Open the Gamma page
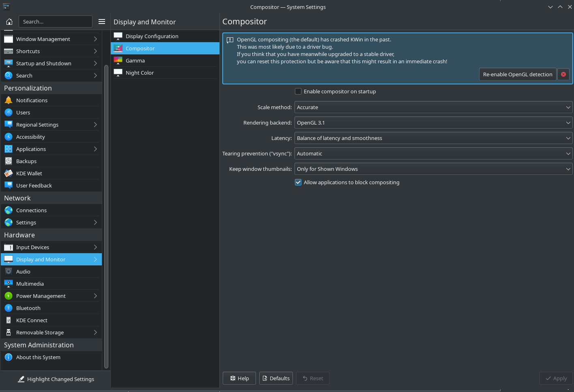The image size is (574, 392). pyautogui.click(x=165, y=60)
